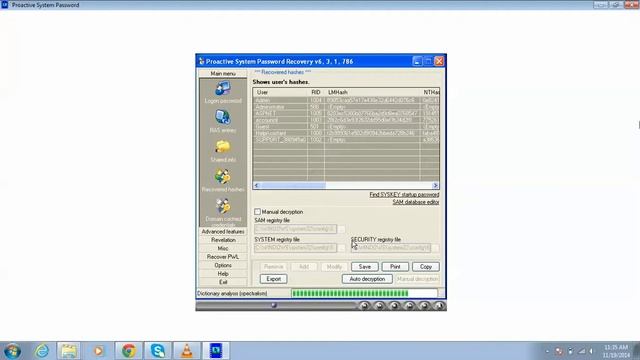Open the Recover PWL menu section
Viewport: 640px width, 360px height.
223,257
